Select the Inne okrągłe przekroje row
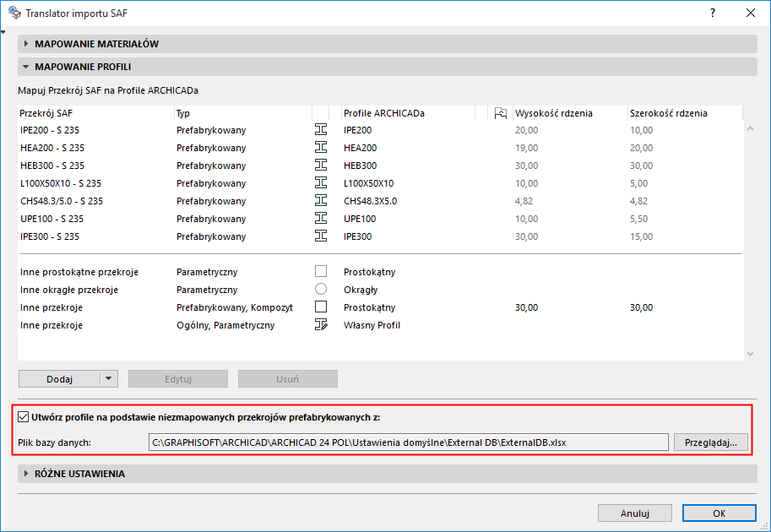This screenshot has width=771, height=532. (380, 289)
